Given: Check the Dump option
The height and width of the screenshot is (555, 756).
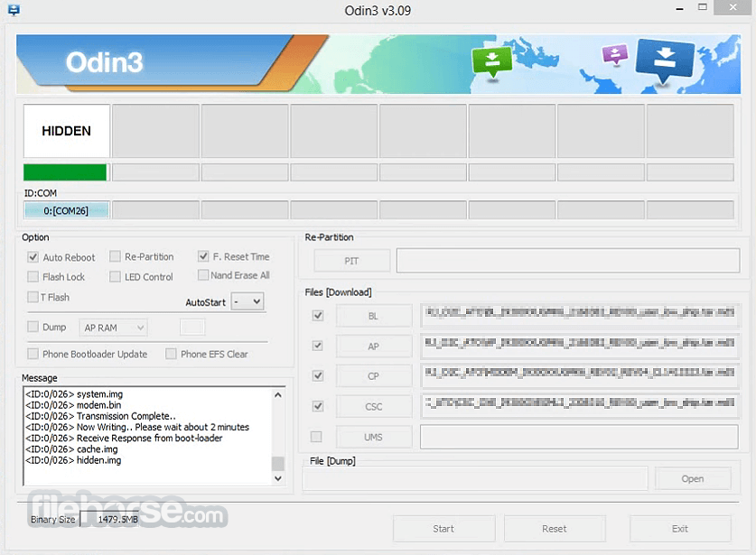Looking at the screenshot, I should click(x=33, y=327).
